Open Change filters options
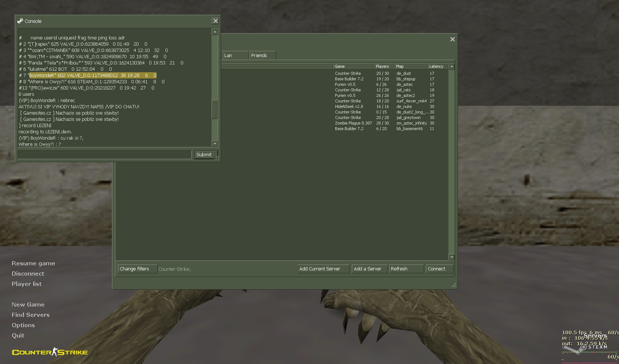 [137, 269]
